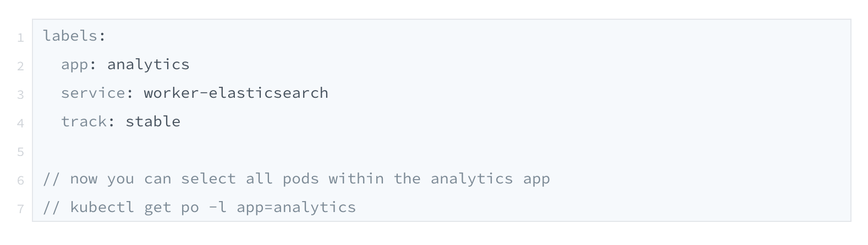This screenshot has width=868, height=245.
Task: Click the track key text
Action: click(84, 121)
